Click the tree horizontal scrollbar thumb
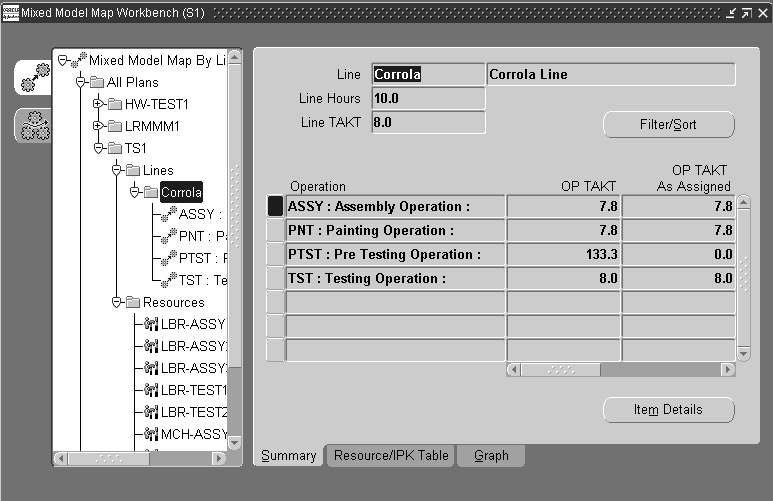 tap(109, 459)
